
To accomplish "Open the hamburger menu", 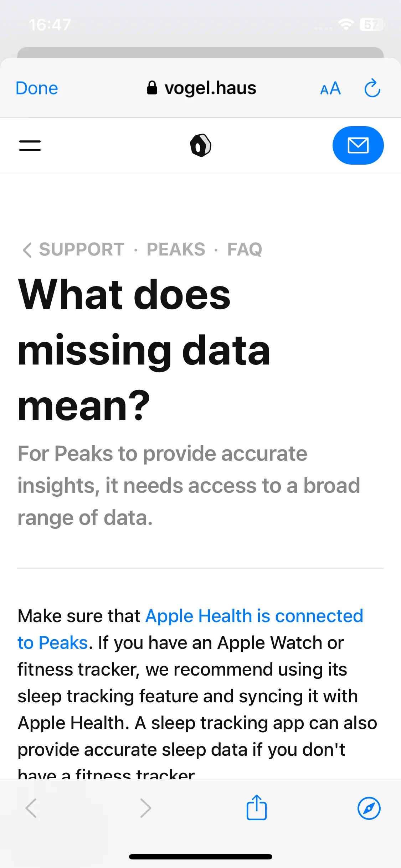I will coord(30,145).
